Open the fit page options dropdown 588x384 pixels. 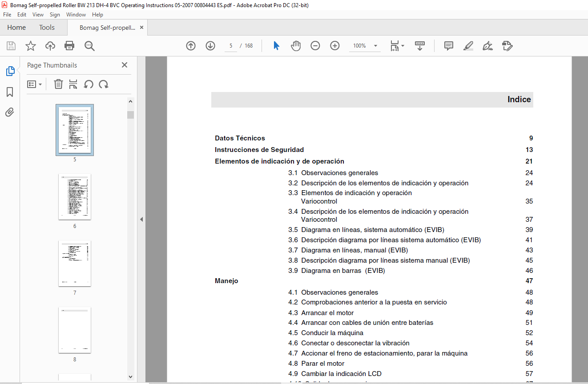point(397,46)
